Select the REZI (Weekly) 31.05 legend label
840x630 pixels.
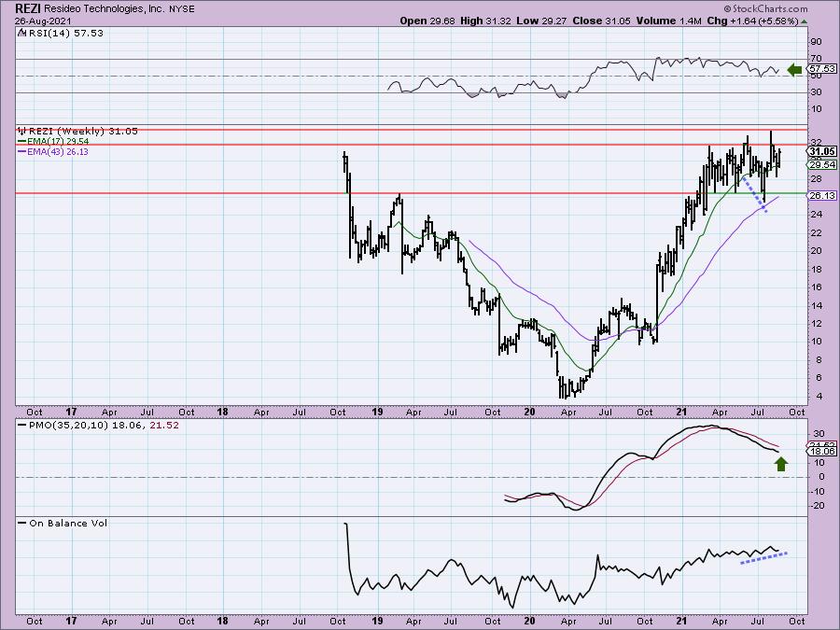pyautogui.click(x=83, y=131)
